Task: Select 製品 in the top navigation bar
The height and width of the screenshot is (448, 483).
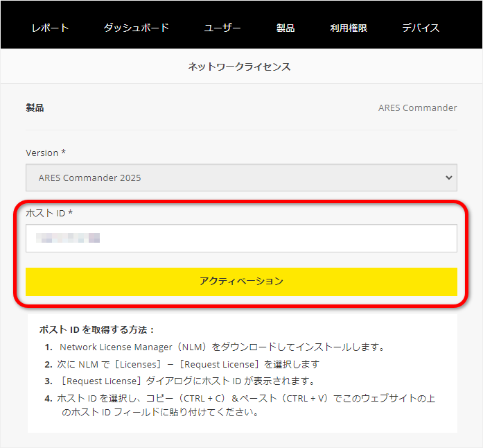Action: (286, 28)
